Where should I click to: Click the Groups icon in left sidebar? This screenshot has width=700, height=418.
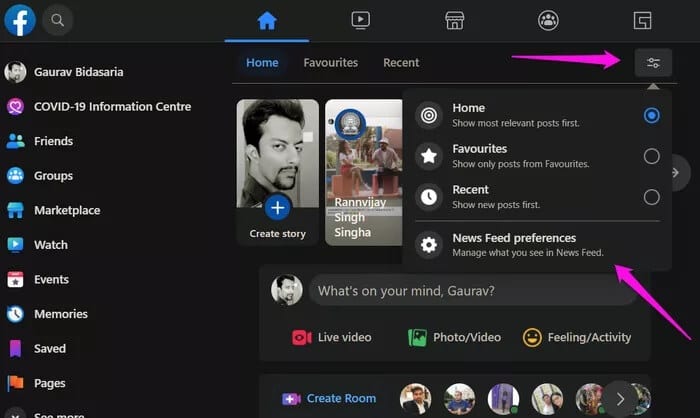tap(15, 176)
